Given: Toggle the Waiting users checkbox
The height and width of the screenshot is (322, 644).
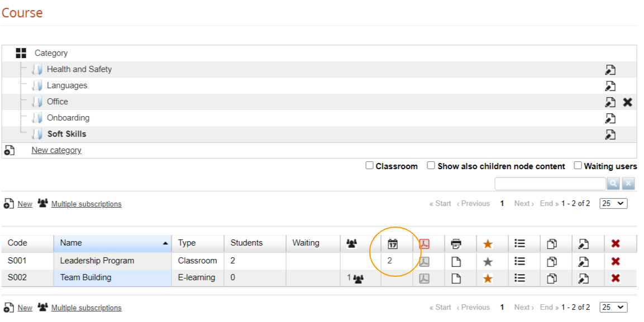Looking at the screenshot, I should point(578,166).
